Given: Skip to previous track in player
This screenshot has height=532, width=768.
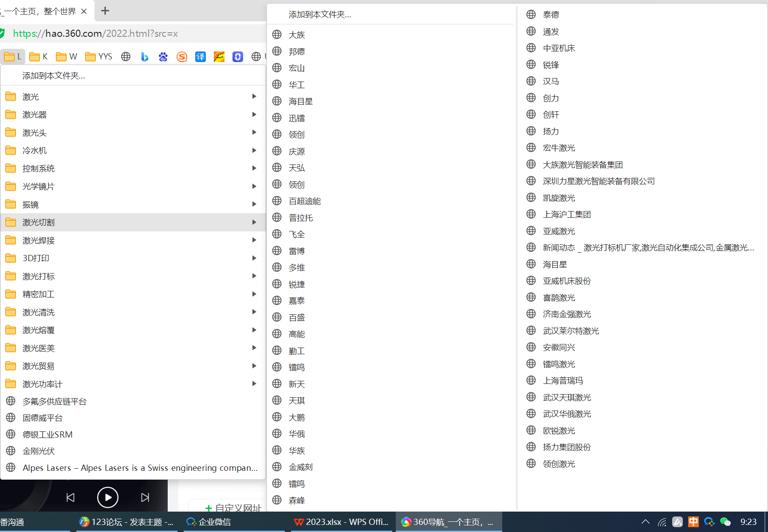Looking at the screenshot, I should click(71, 497).
